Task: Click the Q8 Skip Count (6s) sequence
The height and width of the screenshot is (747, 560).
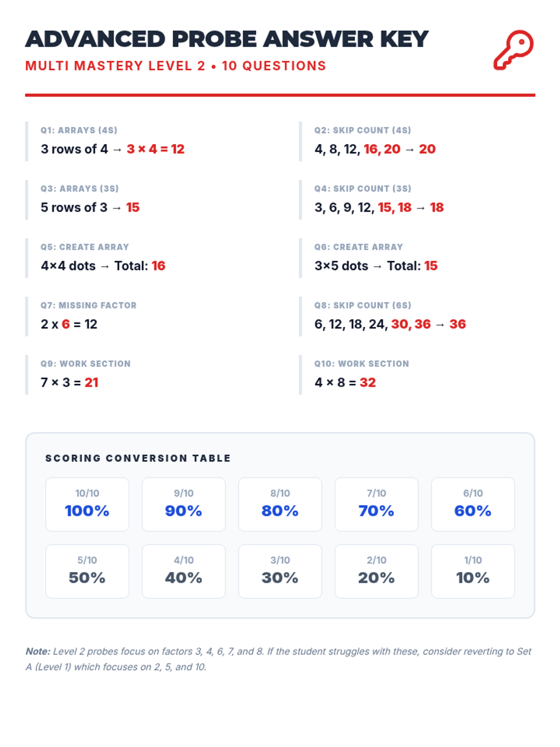Action: click(x=390, y=324)
